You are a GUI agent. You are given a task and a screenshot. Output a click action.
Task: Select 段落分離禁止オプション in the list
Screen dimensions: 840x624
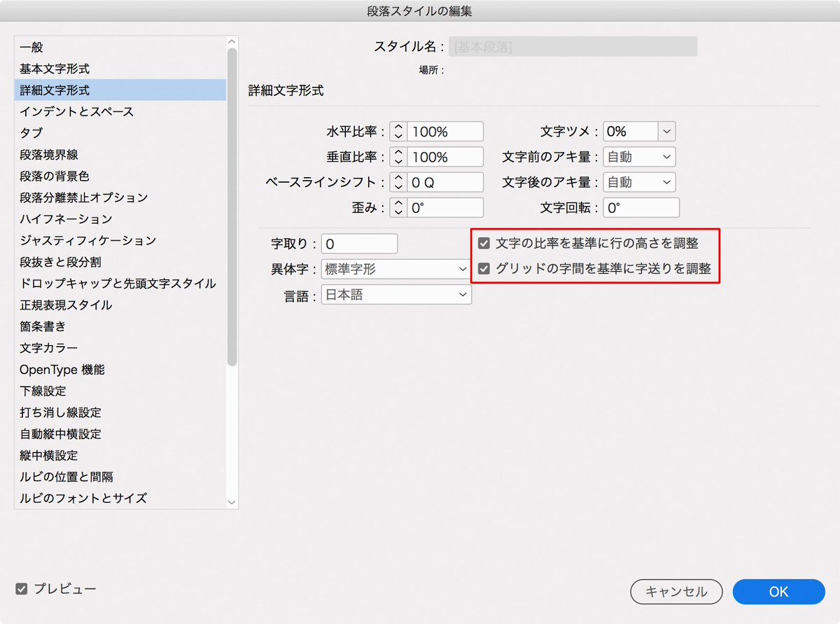coord(120,197)
